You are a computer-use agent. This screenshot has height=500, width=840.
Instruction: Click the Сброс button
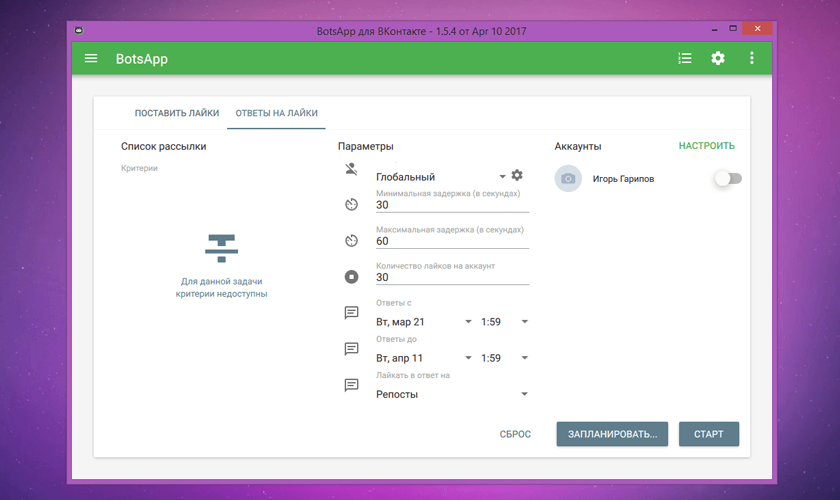point(515,434)
